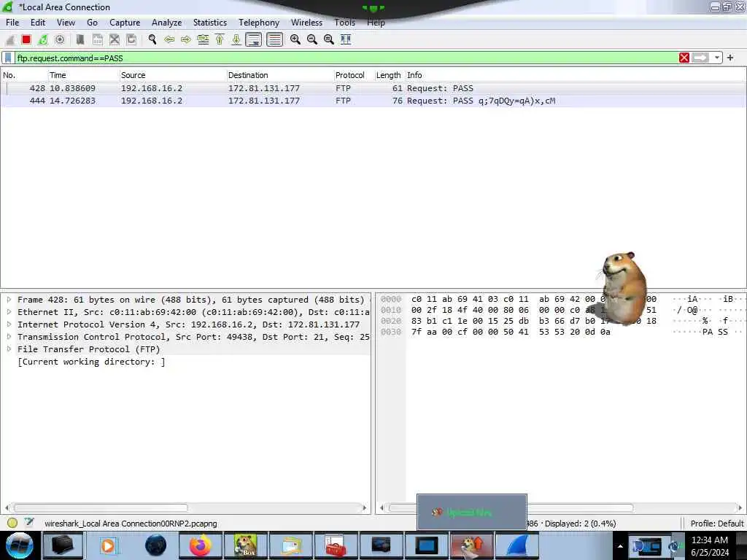747x560 pixels.
Task: Open the Statistics menu
Action: 210,23
